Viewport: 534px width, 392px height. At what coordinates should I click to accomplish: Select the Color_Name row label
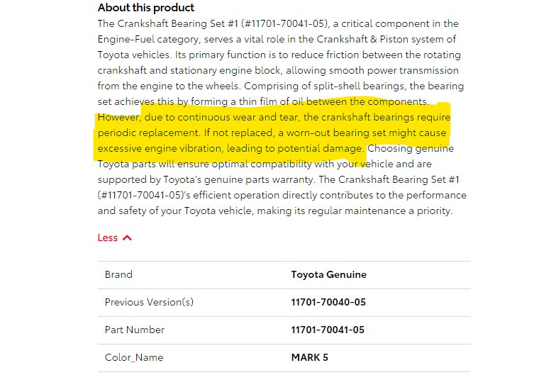pos(134,357)
